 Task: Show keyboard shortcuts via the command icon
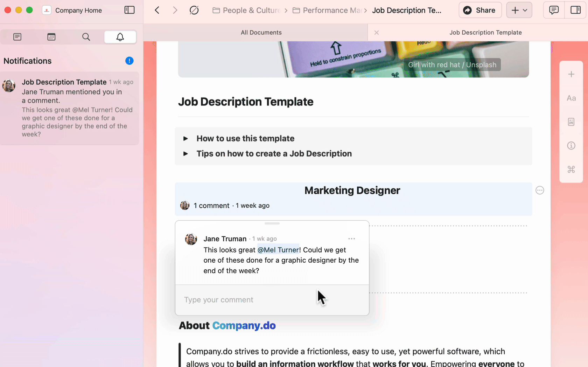[x=571, y=169]
